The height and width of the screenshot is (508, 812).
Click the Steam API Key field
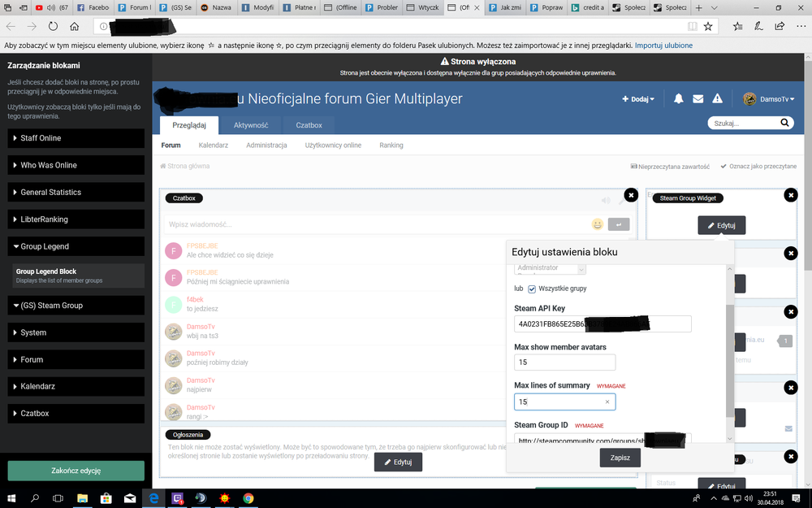603,324
